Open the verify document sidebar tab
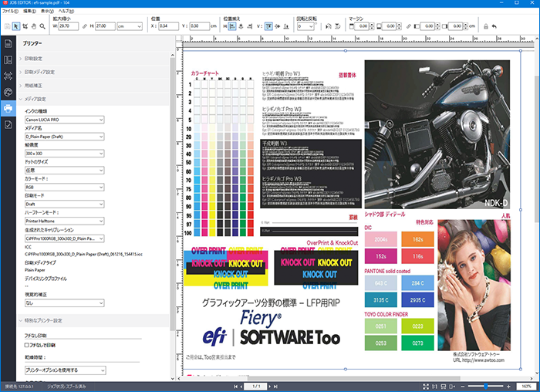The height and width of the screenshot is (392, 540). 8,125
